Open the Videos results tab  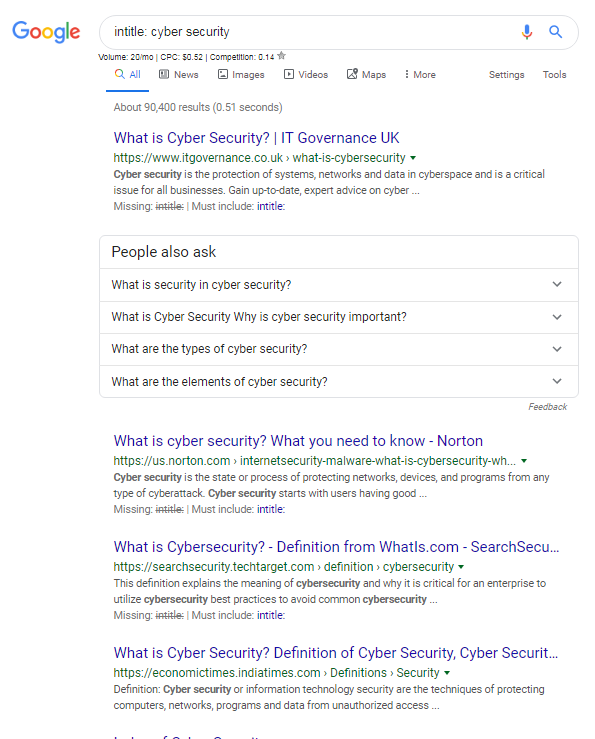306,74
